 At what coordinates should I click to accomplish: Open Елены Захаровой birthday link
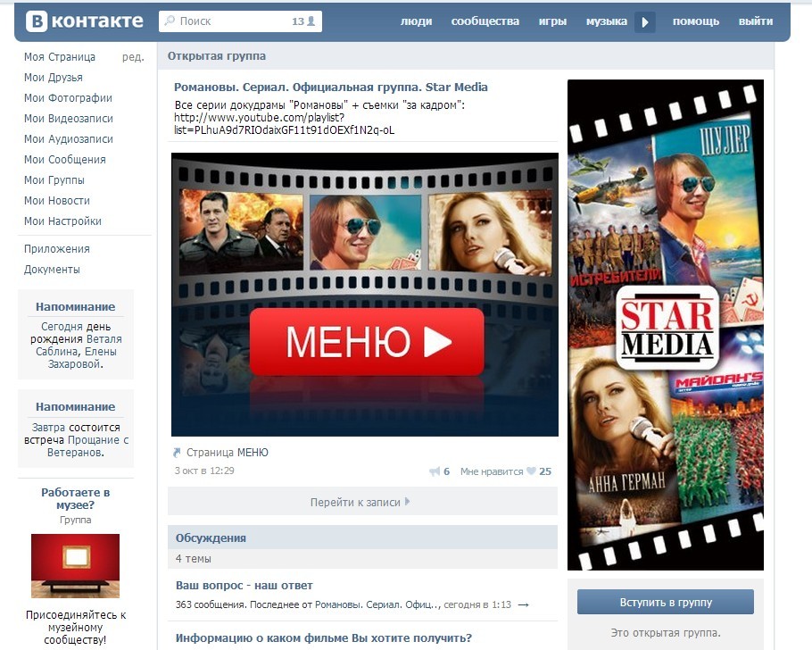tap(82, 358)
